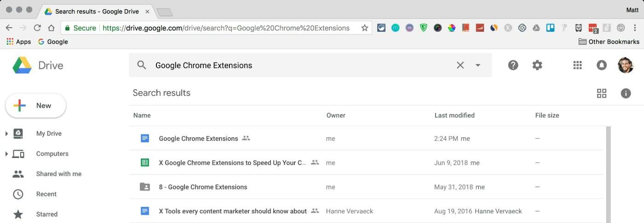Sort by Name column header

[142, 115]
